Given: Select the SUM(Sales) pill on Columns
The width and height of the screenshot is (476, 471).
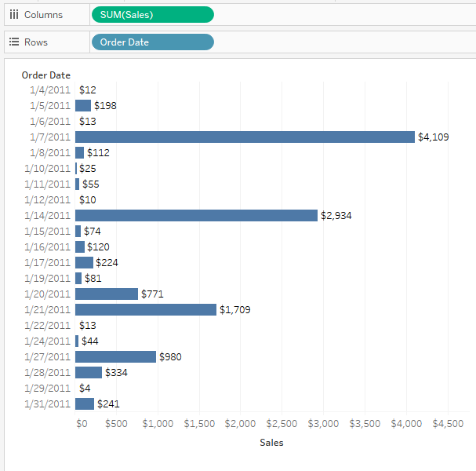Looking at the screenshot, I should [x=152, y=15].
